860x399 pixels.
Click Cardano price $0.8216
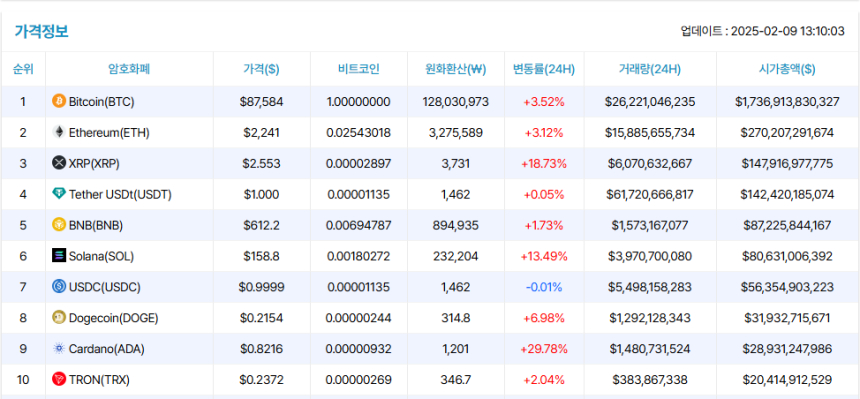point(262,349)
